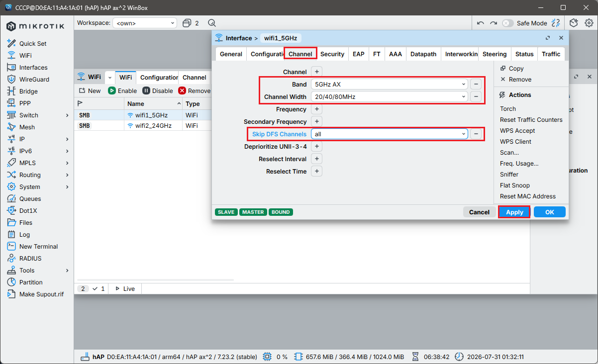Click the Cancel button
Image resolution: width=598 pixels, height=364 pixels.
[x=479, y=212]
